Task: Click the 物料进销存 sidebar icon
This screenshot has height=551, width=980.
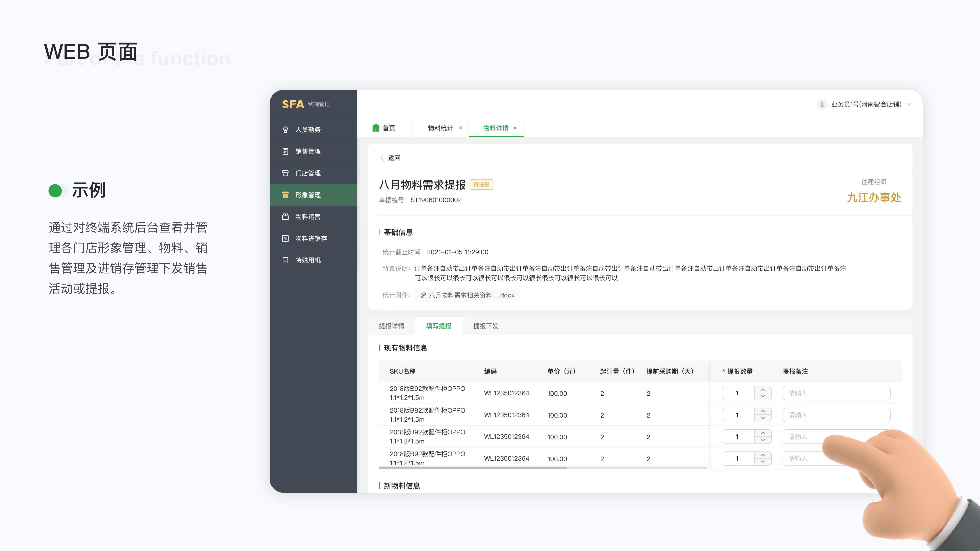Action: click(x=285, y=238)
